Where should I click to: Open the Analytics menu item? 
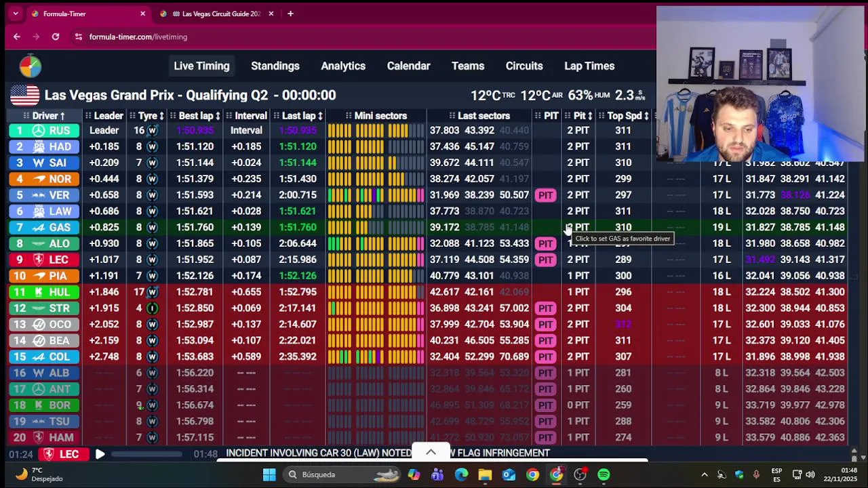(x=343, y=66)
